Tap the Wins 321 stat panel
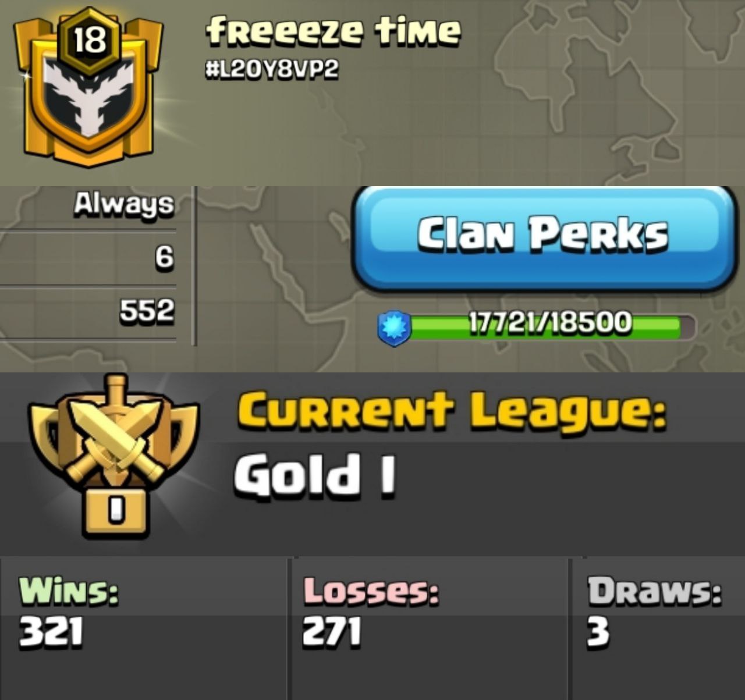The width and height of the screenshot is (745, 700). click(x=144, y=628)
